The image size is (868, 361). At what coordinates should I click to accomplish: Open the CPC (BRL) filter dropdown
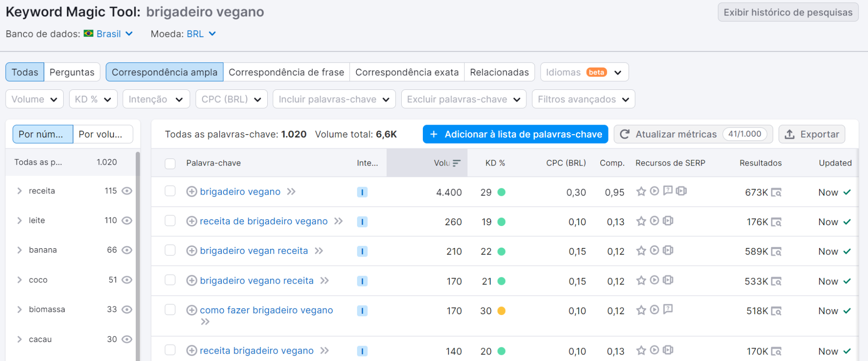232,99
